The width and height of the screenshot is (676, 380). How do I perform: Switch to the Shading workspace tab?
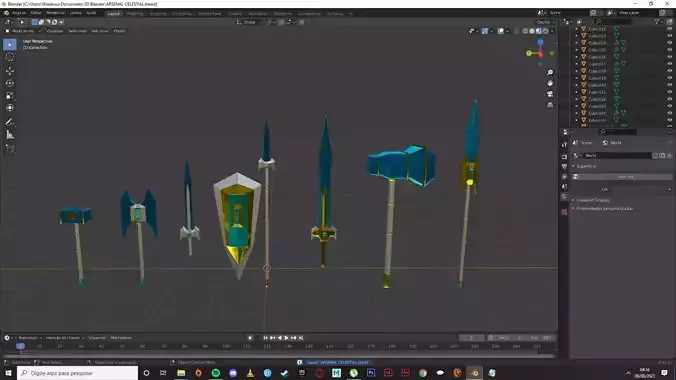point(235,14)
